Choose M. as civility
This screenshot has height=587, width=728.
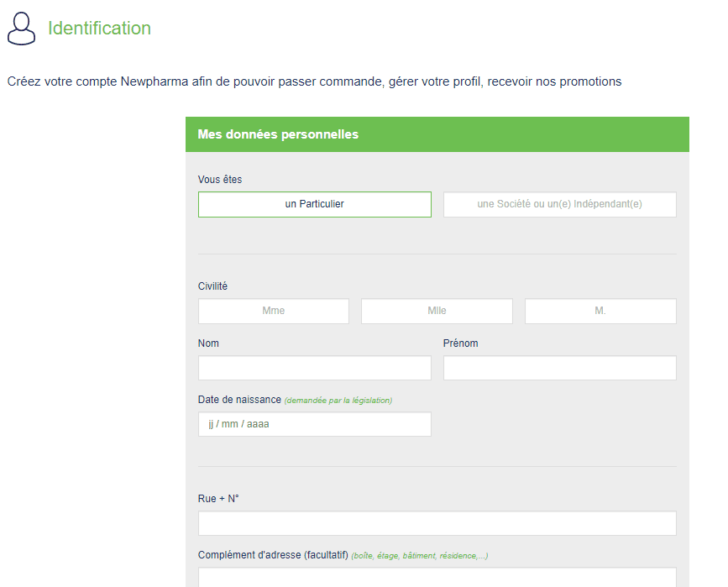point(600,311)
